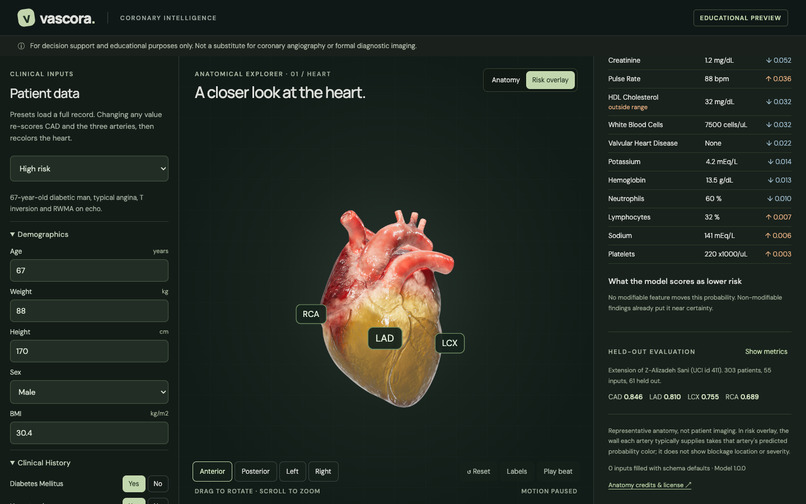Click the LAD 0.810 score
This screenshot has height=504, width=806.
click(665, 397)
